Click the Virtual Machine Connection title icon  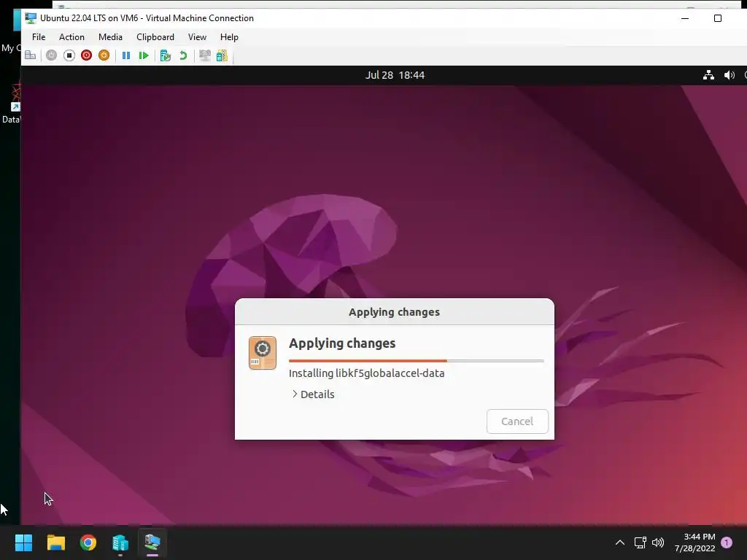(31, 18)
